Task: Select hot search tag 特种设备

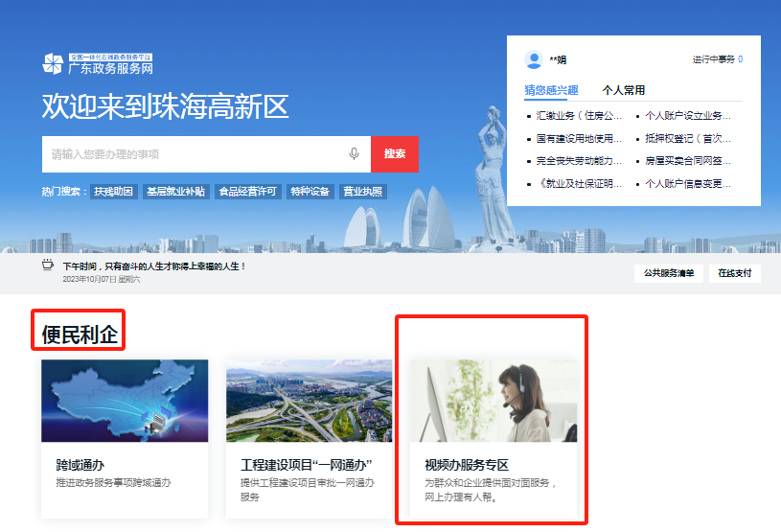Action: [x=310, y=192]
